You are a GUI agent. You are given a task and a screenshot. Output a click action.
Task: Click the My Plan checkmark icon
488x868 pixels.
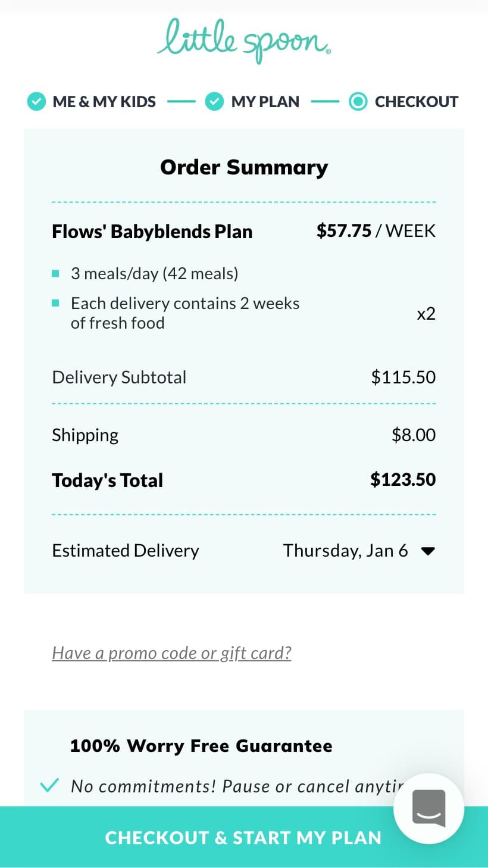pos(214,102)
